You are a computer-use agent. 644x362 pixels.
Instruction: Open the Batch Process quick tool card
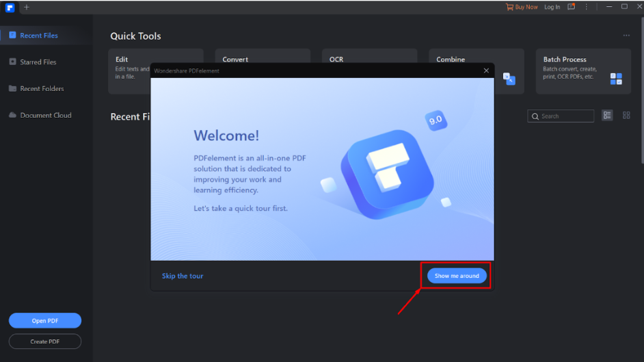[583, 71]
